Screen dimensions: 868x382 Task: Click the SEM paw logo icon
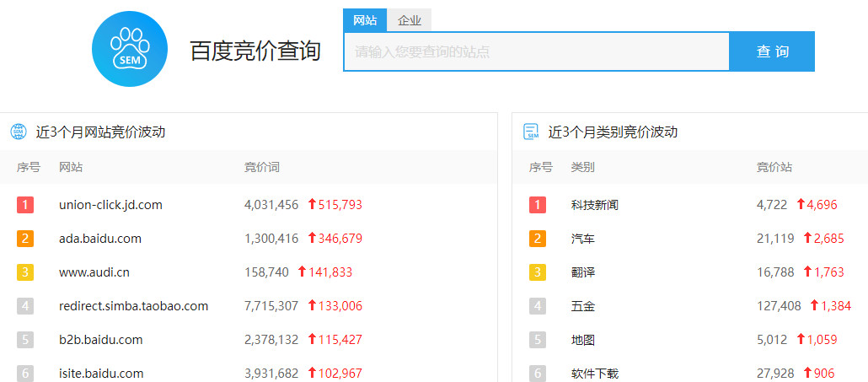130,49
